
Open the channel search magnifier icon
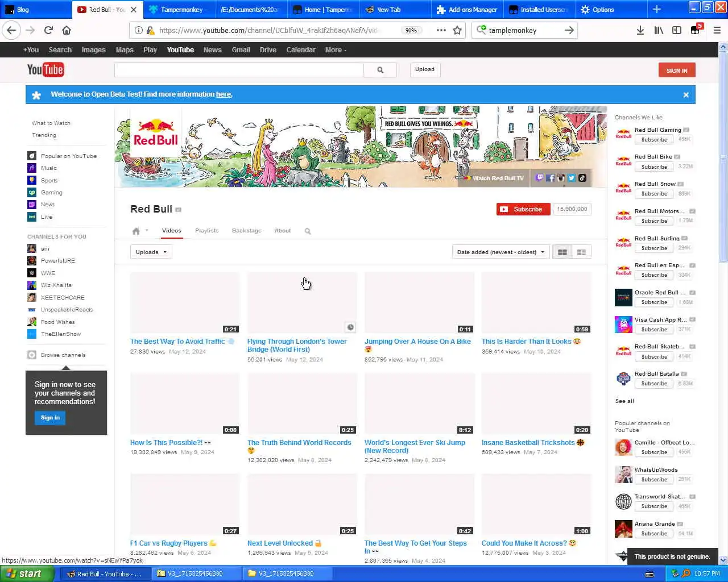308,231
